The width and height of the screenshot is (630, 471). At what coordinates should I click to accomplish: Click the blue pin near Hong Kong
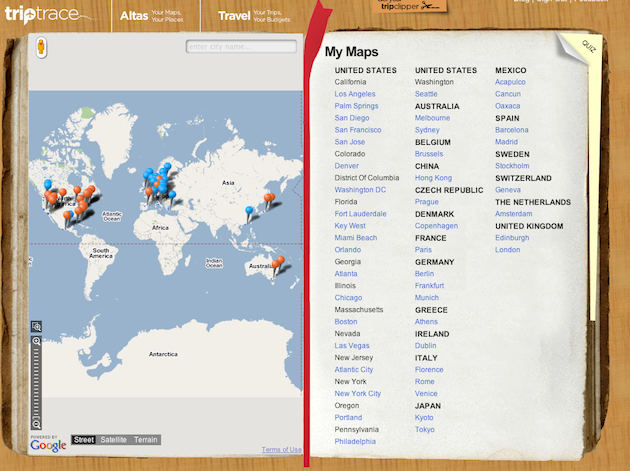point(249,212)
